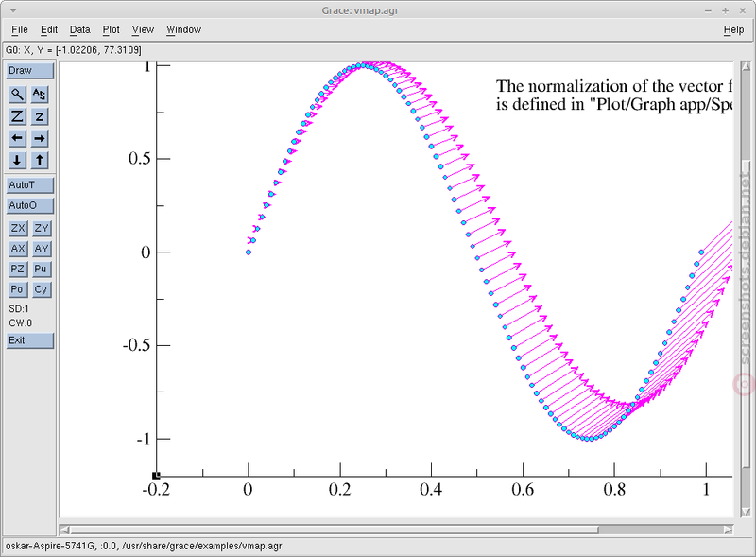Image resolution: width=756 pixels, height=557 pixels.
Task: Click the AutoT autotick button
Action: (x=30, y=184)
